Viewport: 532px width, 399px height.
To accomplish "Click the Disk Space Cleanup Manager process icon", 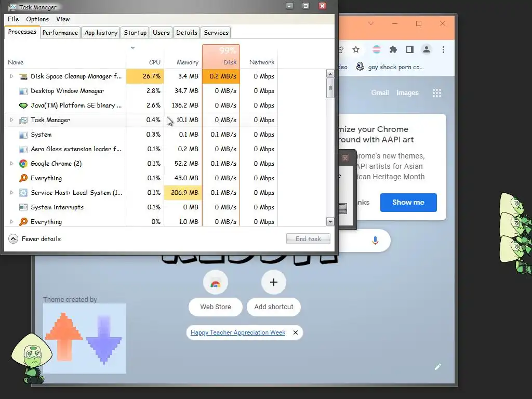I will [x=23, y=76].
